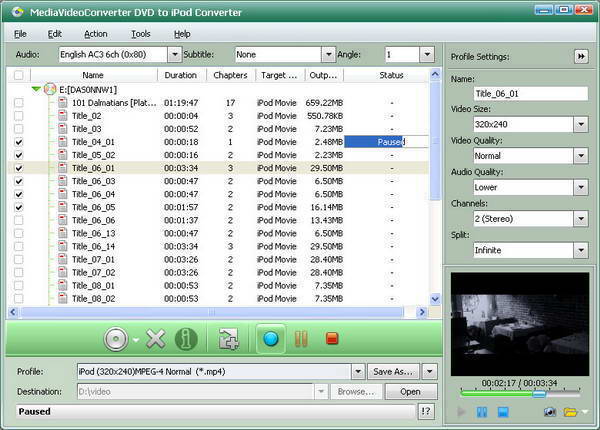The height and width of the screenshot is (430, 600).
Task: Click the file icon of Title_06_06
Action: pyautogui.click(x=63, y=220)
